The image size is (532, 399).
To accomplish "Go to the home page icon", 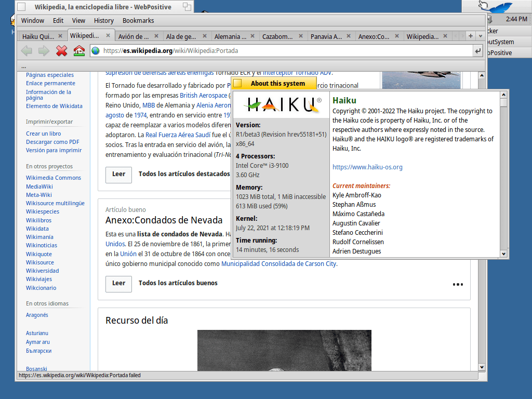I will pos(79,51).
